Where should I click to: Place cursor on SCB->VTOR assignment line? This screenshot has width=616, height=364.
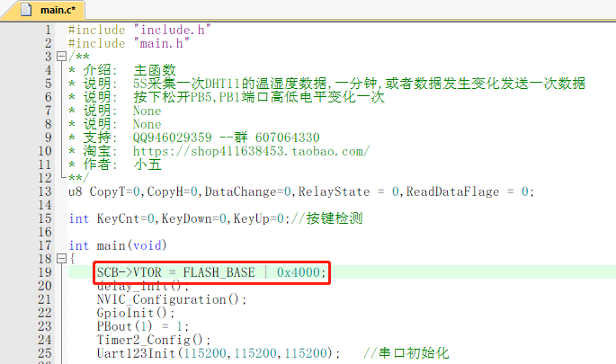tap(211, 272)
